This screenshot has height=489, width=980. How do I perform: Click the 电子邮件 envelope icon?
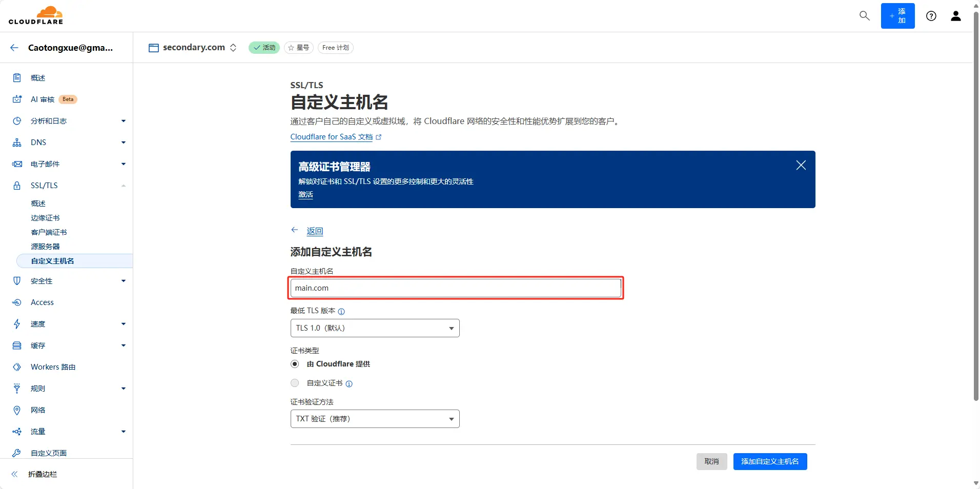click(17, 164)
